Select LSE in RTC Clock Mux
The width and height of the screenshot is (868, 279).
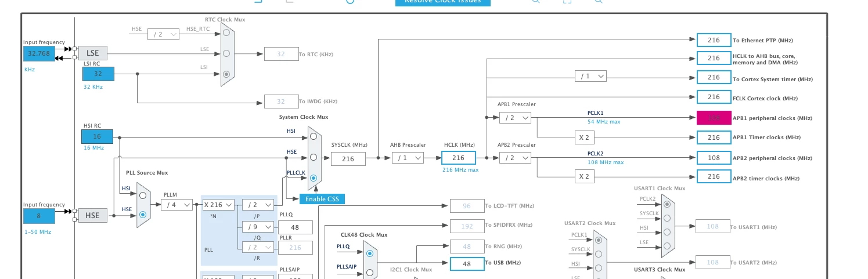pos(226,54)
